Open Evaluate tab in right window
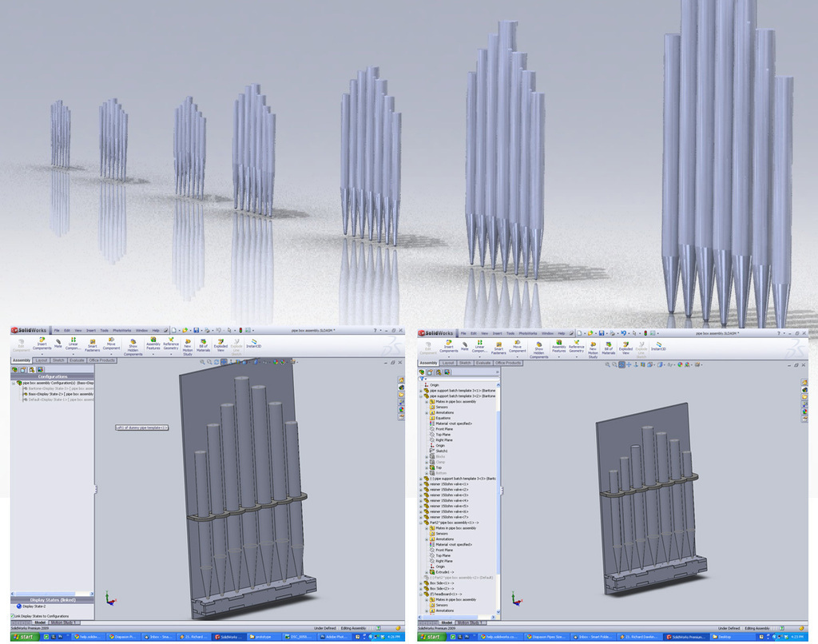Screen dimensions: 818x644 point(483,363)
